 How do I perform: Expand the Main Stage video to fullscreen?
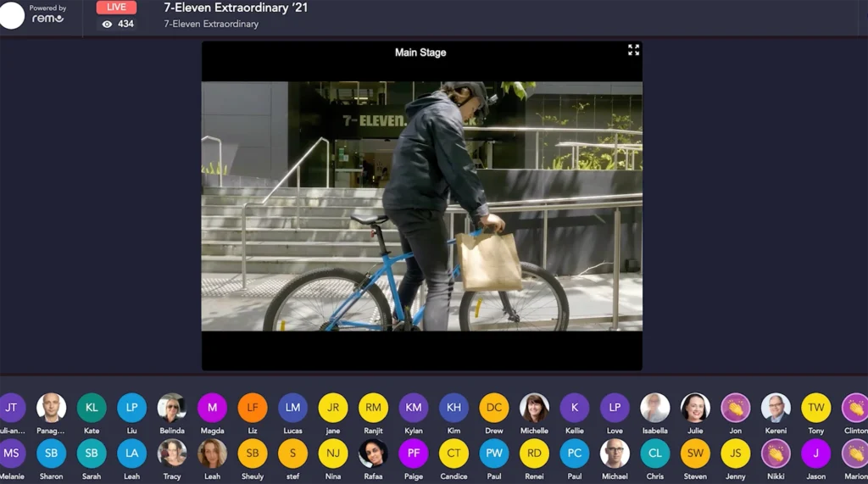(x=633, y=50)
